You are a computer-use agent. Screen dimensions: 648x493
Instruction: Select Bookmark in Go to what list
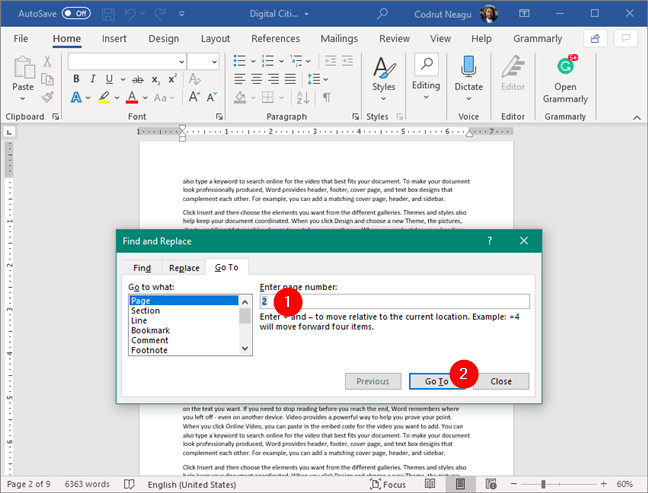pos(150,330)
